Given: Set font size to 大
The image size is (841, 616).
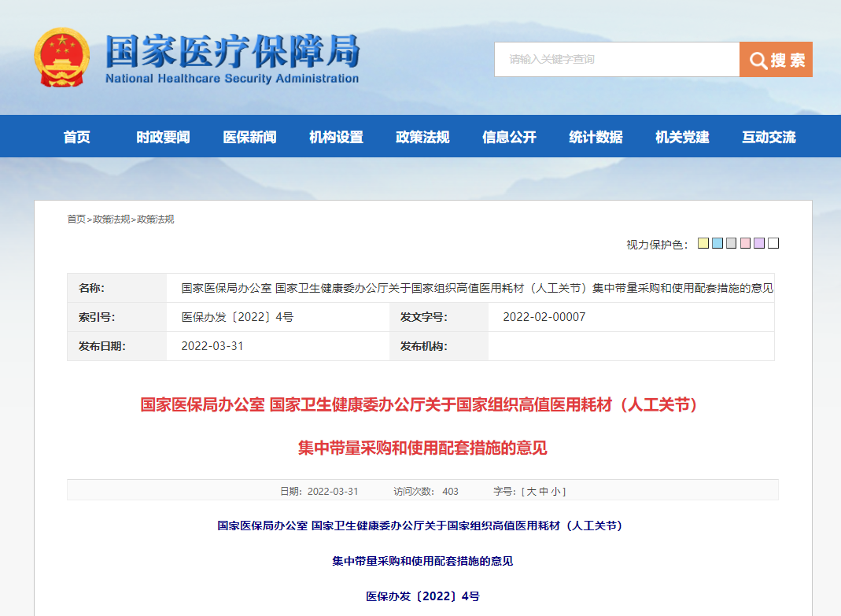Looking at the screenshot, I should tap(533, 491).
